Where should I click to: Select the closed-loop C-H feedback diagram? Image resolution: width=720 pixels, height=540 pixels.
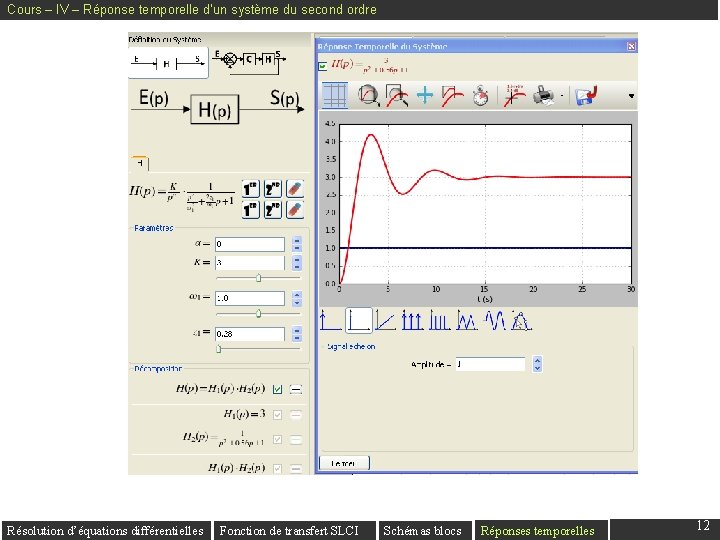click(x=249, y=62)
